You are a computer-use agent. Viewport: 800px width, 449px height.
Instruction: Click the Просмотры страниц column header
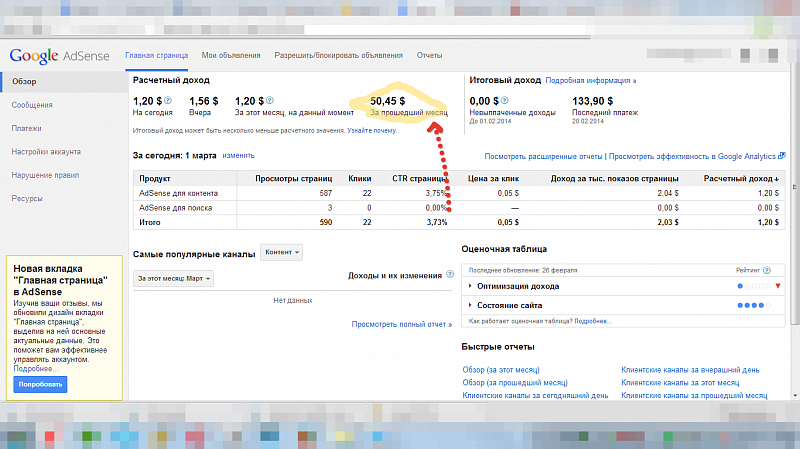293,179
